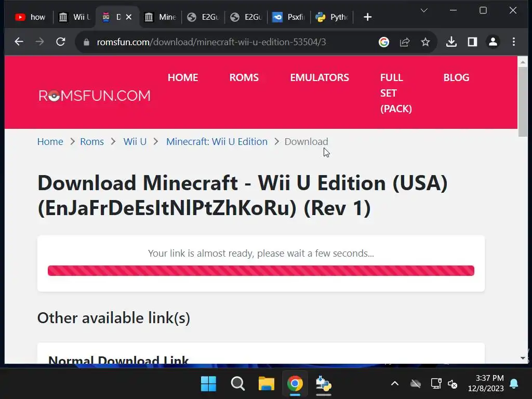Click the address bar URL

click(x=211, y=42)
